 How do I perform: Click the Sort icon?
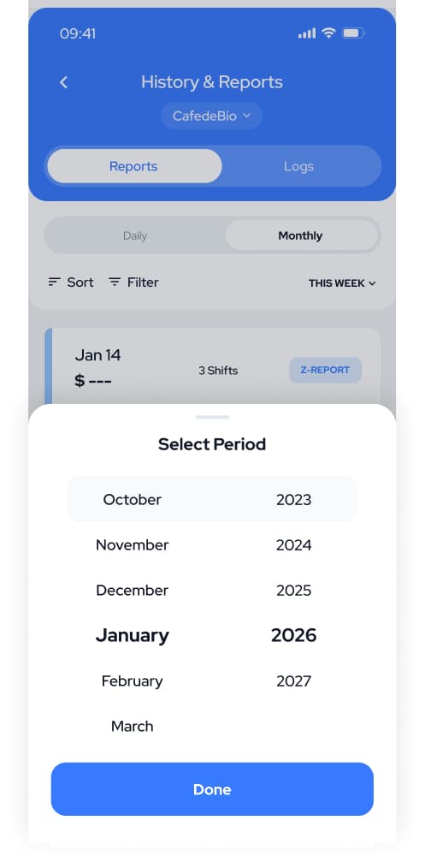click(x=54, y=282)
